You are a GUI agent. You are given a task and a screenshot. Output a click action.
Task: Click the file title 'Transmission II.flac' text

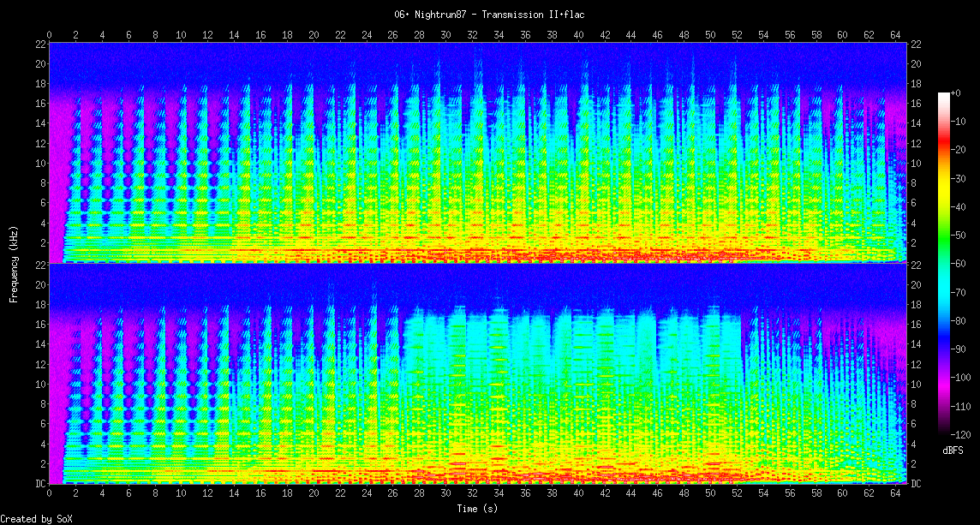click(489, 15)
